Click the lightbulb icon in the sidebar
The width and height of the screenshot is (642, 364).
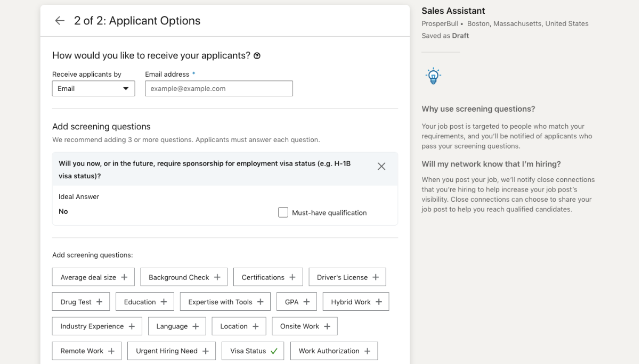[433, 76]
